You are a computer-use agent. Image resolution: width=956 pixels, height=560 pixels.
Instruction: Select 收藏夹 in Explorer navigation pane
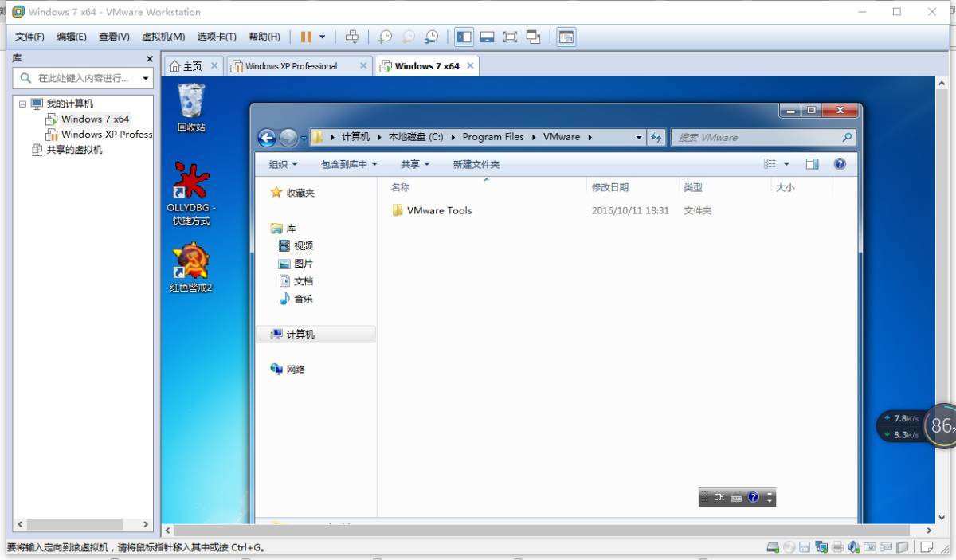(292, 193)
